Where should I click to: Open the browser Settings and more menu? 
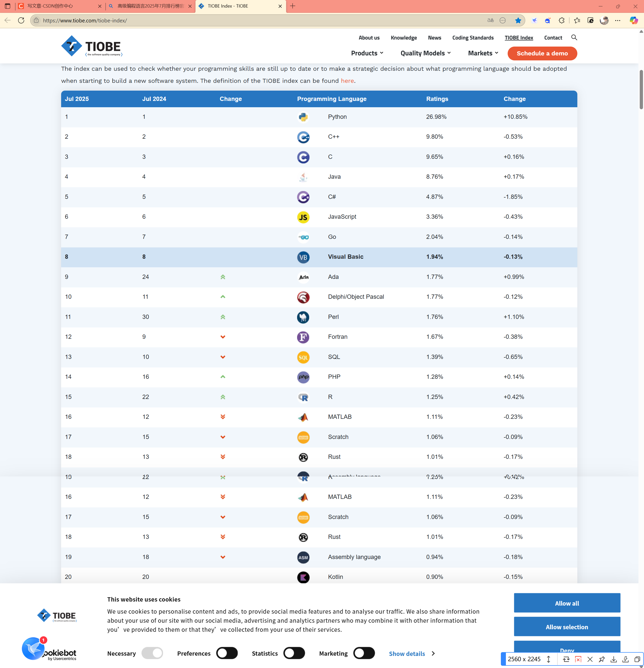pos(617,20)
